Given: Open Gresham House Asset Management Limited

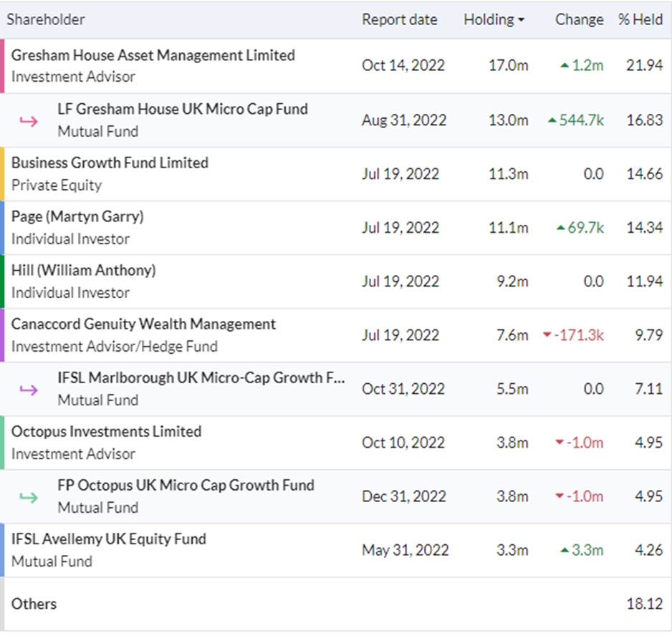Looking at the screenshot, I should click(x=153, y=55).
